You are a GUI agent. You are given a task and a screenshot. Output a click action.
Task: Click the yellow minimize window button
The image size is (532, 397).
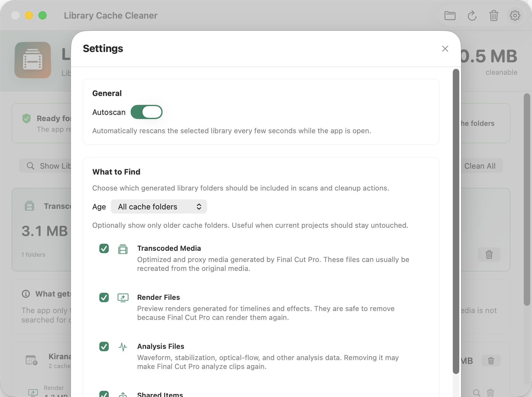29,15
